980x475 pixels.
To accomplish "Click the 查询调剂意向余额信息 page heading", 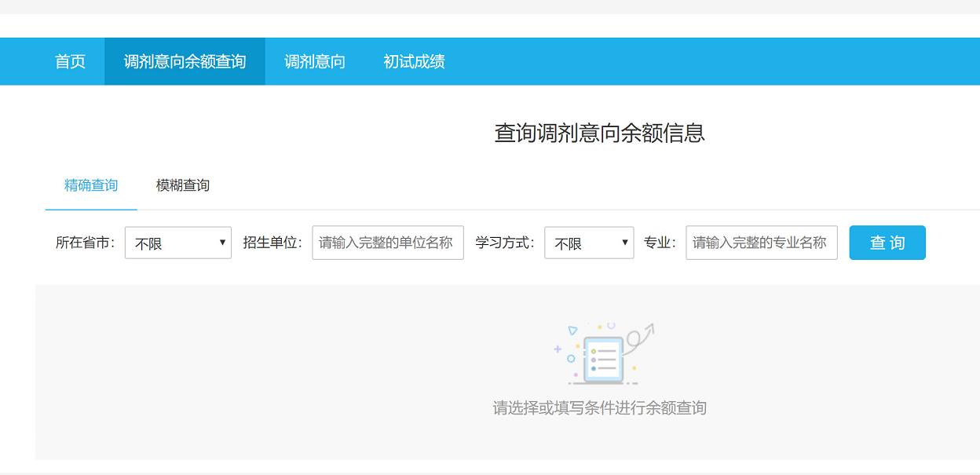I will (x=599, y=133).
